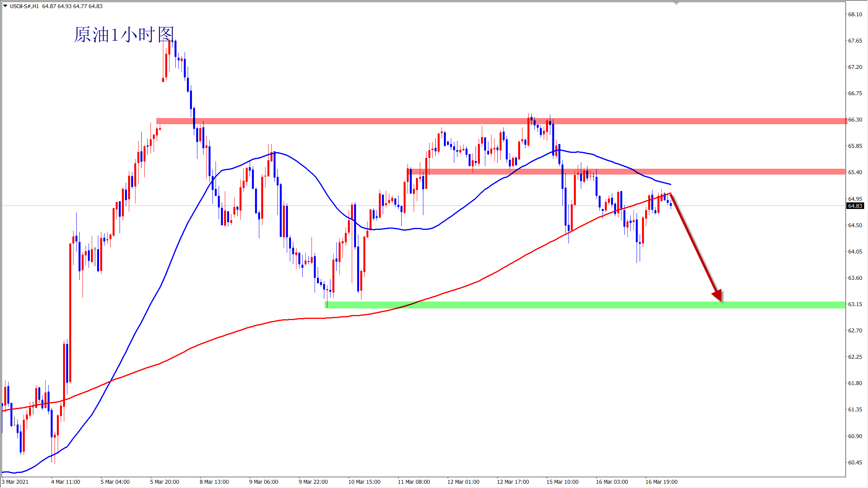Click the 63.15 price scale label
868x488 pixels.
(855, 304)
